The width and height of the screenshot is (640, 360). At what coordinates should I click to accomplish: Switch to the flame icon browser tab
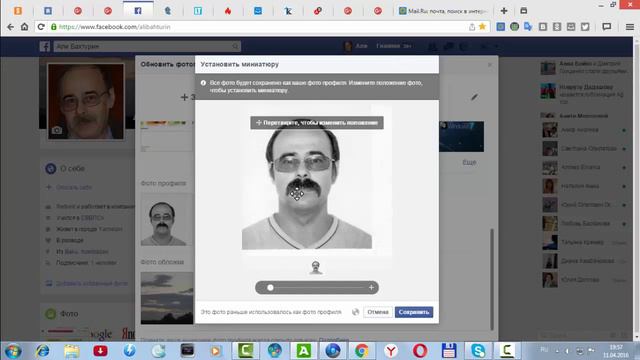coord(228,11)
